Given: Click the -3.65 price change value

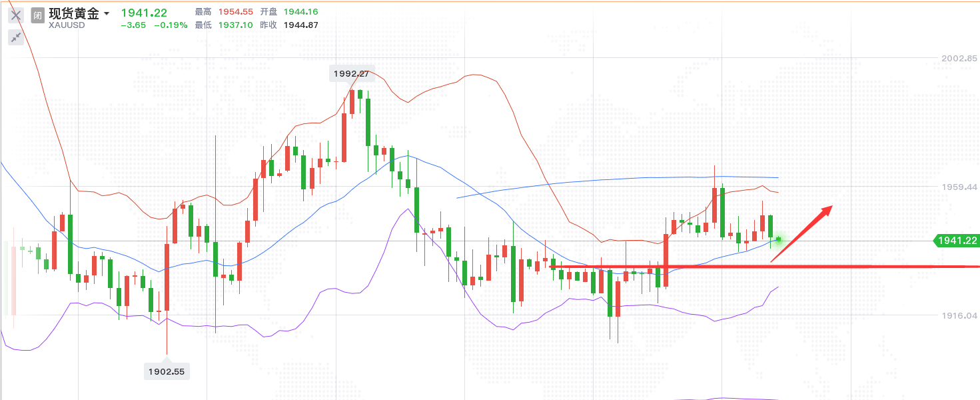Looking at the screenshot, I should coord(134,25).
